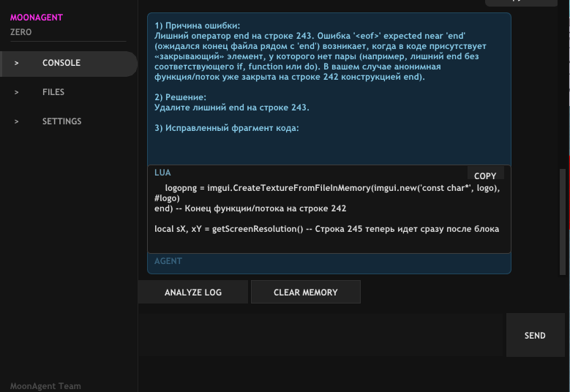
Task: Focus the message input field
Action: [x=322, y=336]
